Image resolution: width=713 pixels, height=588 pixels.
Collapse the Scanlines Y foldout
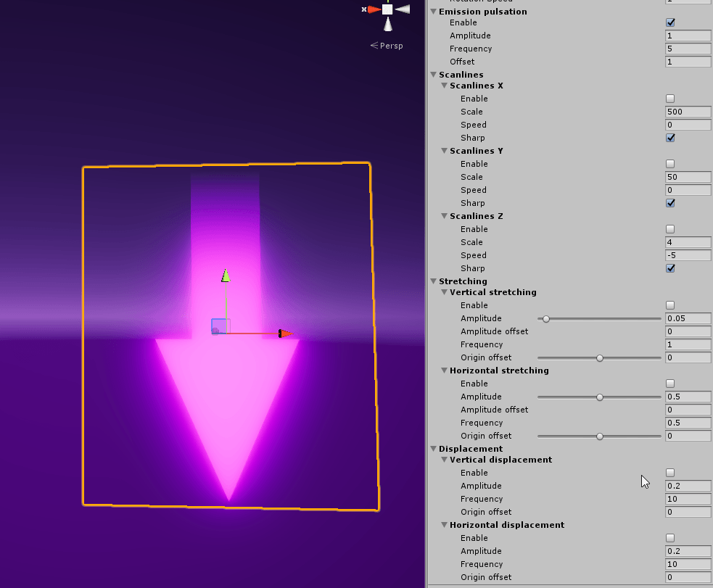444,150
